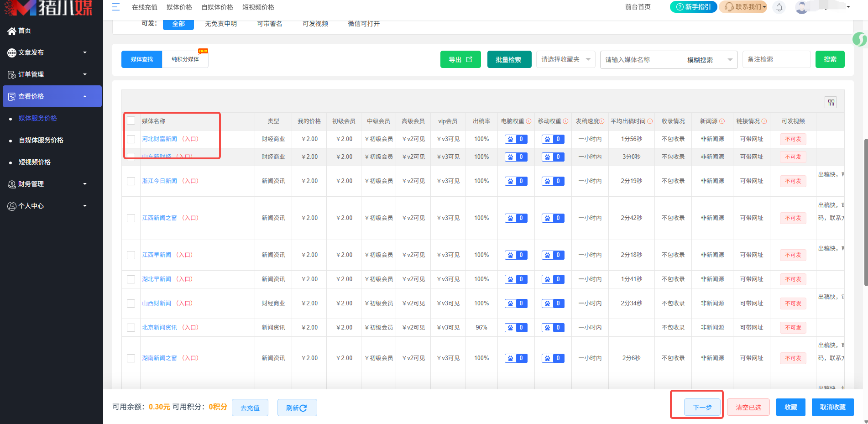Click the green 搜索 button
This screenshot has height=424, width=868.
click(830, 59)
